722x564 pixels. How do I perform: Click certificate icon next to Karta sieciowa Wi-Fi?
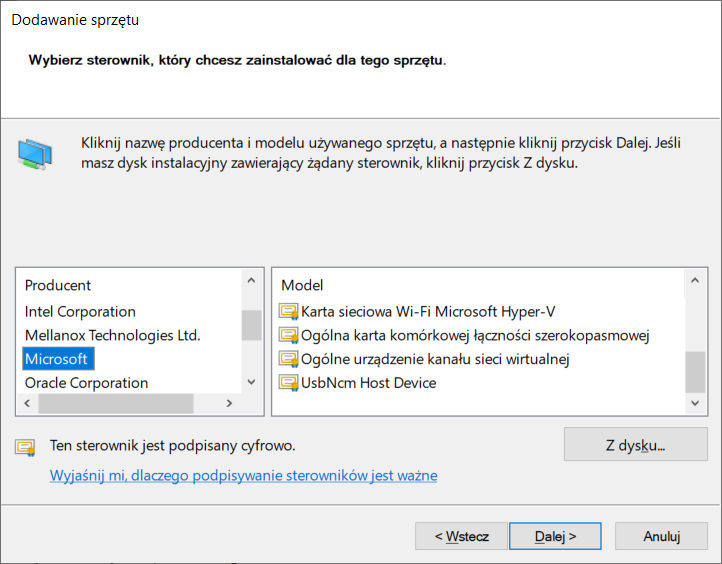click(x=289, y=312)
